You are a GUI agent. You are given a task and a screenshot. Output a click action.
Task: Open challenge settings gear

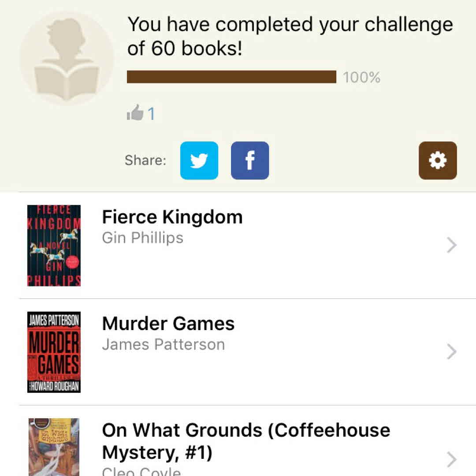coord(438,160)
